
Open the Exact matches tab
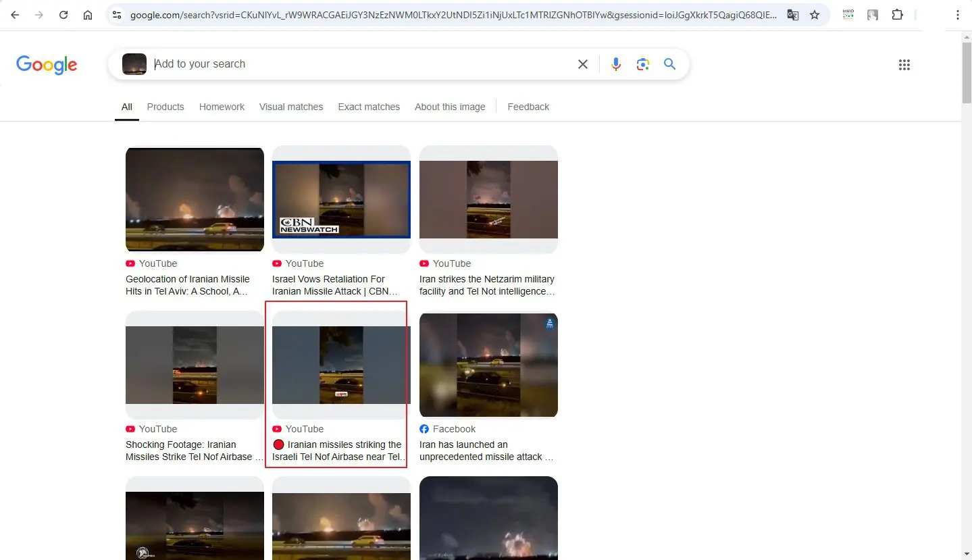coord(369,107)
